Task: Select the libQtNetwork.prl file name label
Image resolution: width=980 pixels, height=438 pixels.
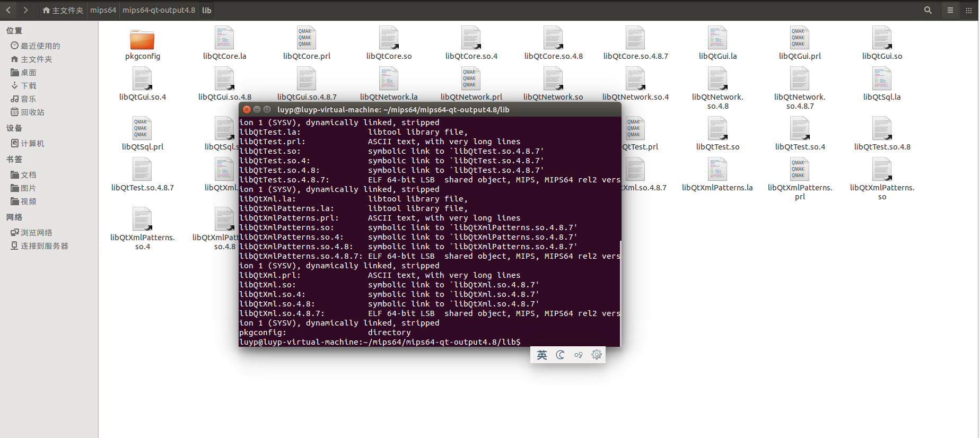Action: [x=471, y=97]
